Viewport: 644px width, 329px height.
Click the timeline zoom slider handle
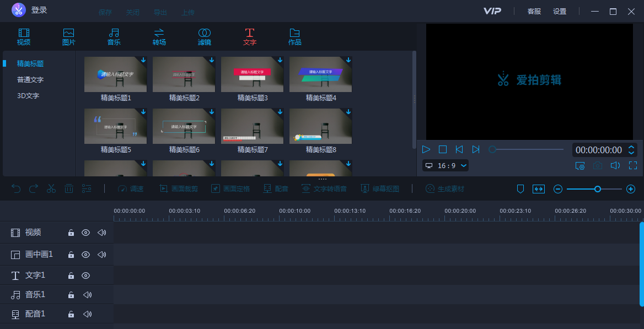coord(597,189)
